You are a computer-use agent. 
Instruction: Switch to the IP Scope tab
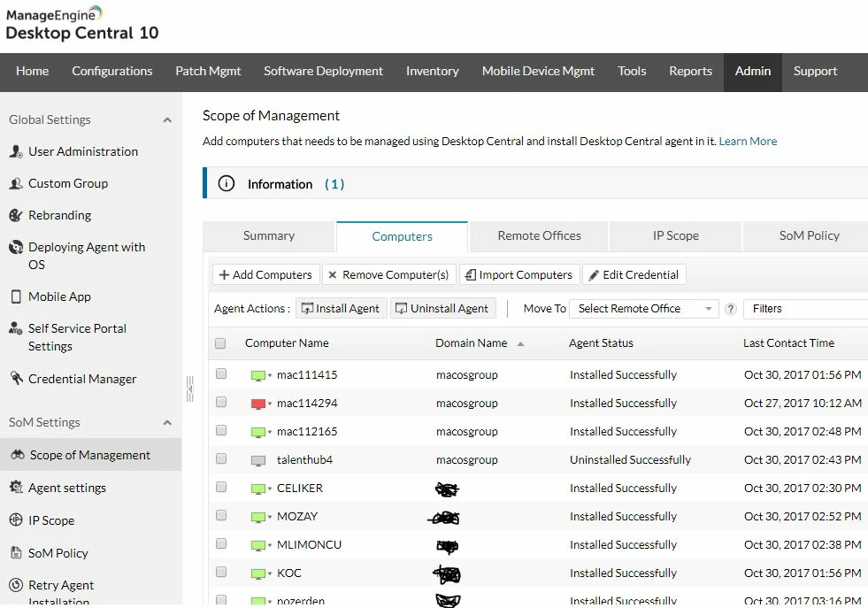[675, 236]
